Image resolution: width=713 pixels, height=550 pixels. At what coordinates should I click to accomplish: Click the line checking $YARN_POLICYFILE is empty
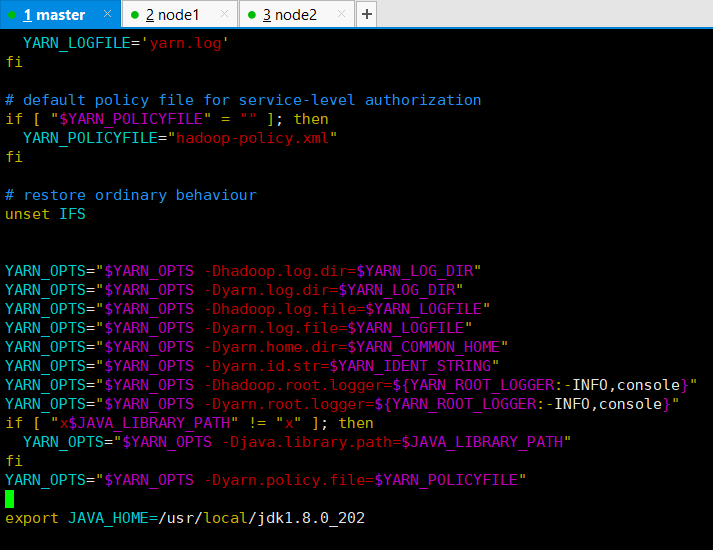(x=166, y=119)
